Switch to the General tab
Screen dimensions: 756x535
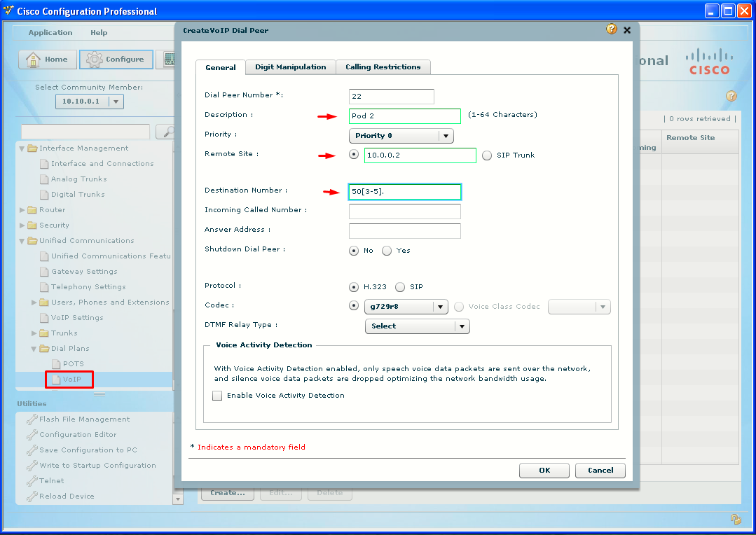click(221, 67)
